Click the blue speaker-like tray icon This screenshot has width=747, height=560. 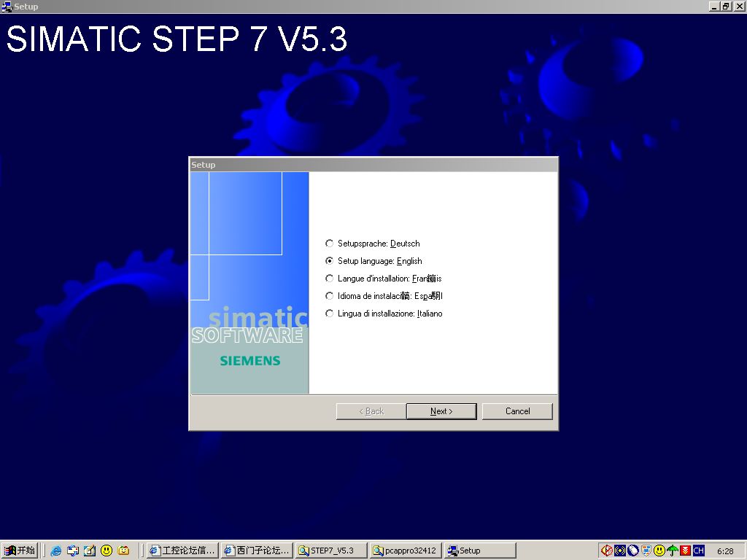(620, 551)
